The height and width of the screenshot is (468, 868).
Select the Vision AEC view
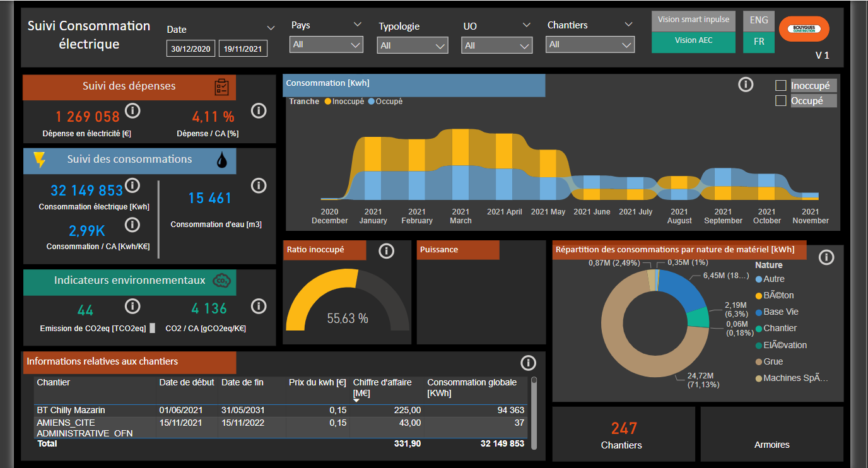693,40
